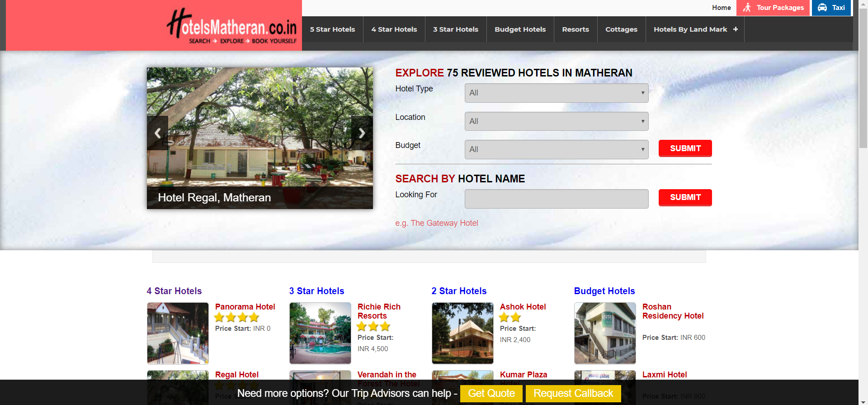Image resolution: width=868 pixels, height=405 pixels.
Task: Go to Cottages menu item
Action: 621,29
